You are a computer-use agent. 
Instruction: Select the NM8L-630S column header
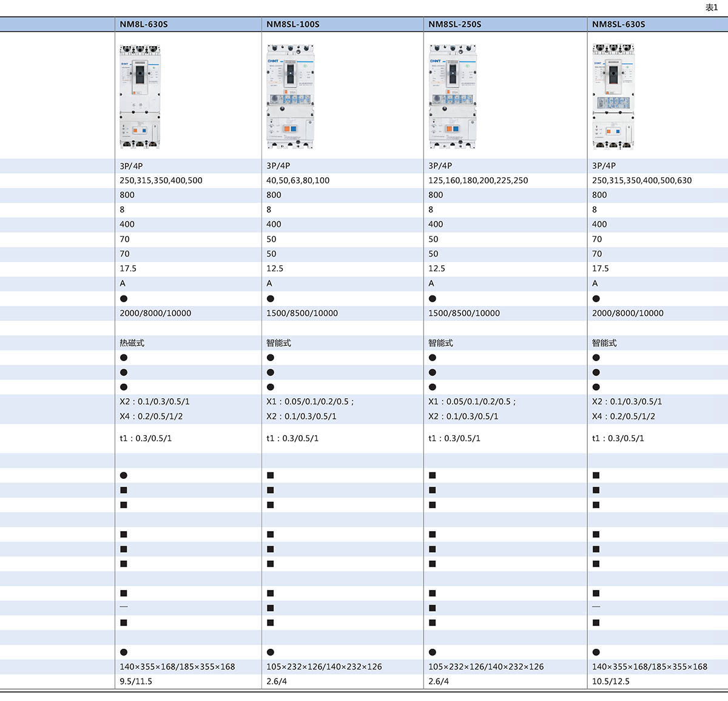[144, 24]
